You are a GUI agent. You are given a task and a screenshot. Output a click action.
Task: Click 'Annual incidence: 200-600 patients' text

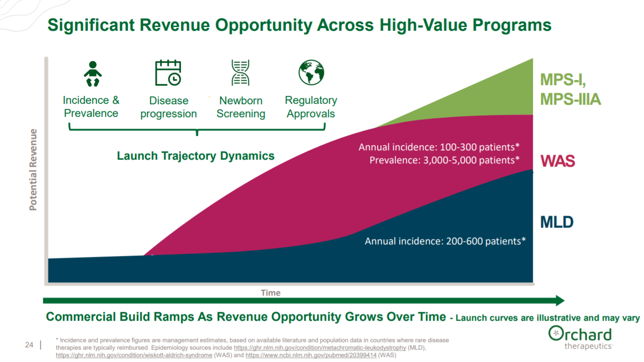445,241
